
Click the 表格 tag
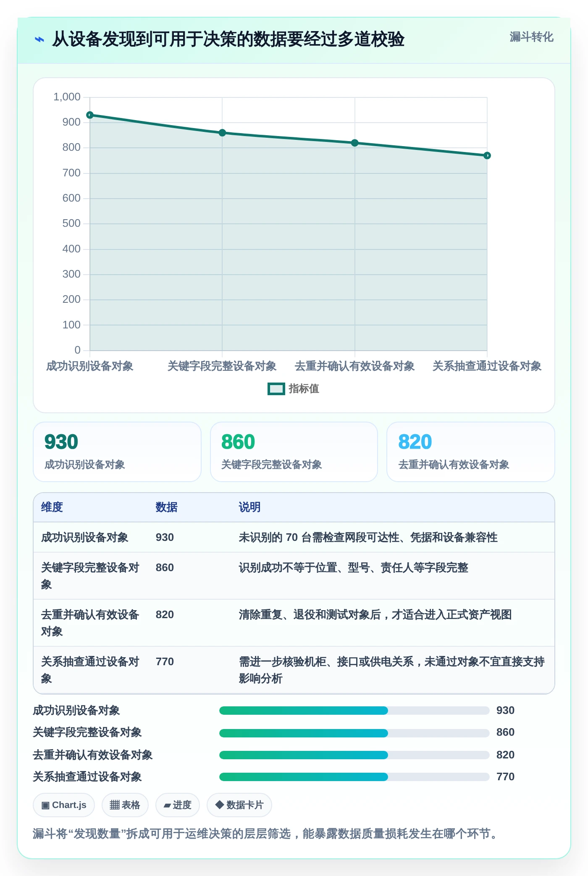coord(125,805)
